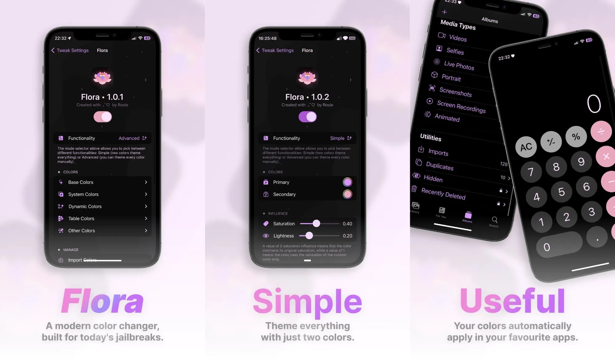Select the Import Colors icon in Manage

coord(61,259)
